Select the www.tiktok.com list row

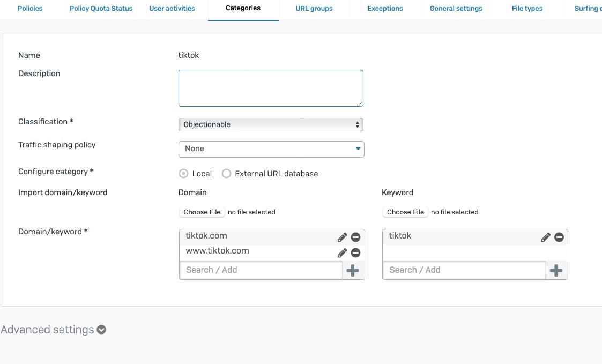(x=272, y=252)
